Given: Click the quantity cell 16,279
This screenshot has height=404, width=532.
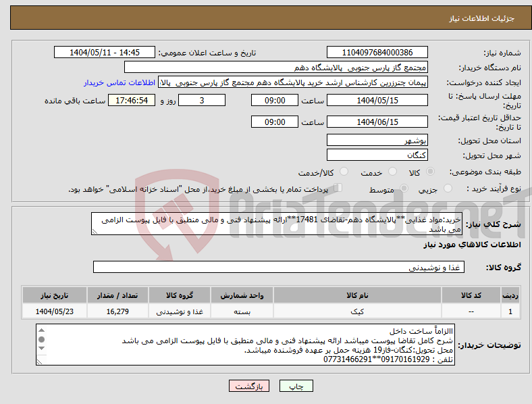Looking at the screenshot, I should (117, 311).
